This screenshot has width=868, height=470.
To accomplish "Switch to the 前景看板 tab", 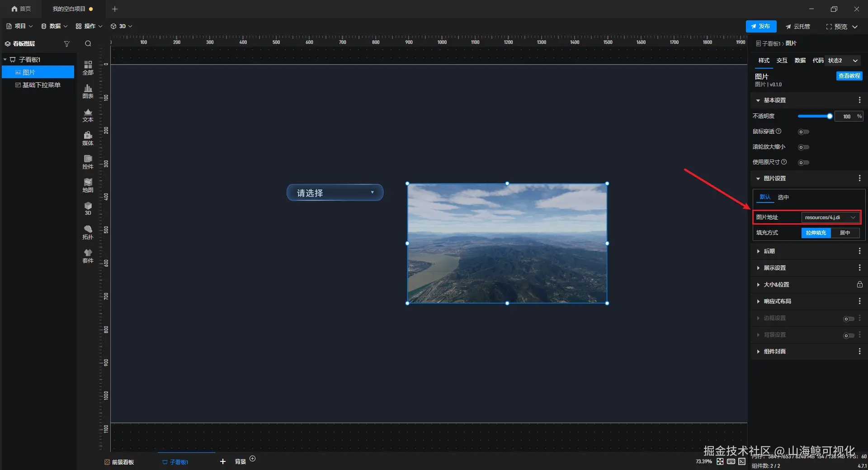I will pyautogui.click(x=119, y=462).
